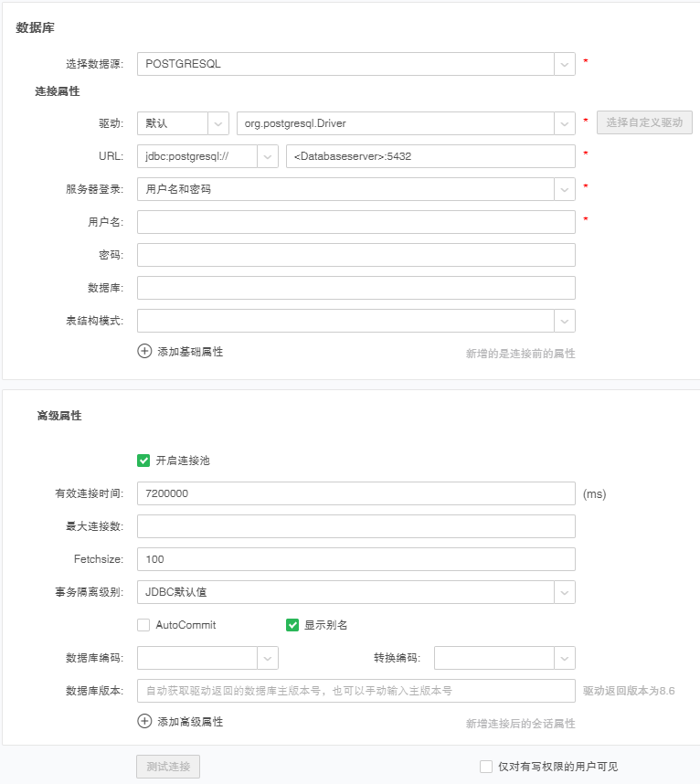Click the plus icon beside 添加高级属性

(x=144, y=721)
